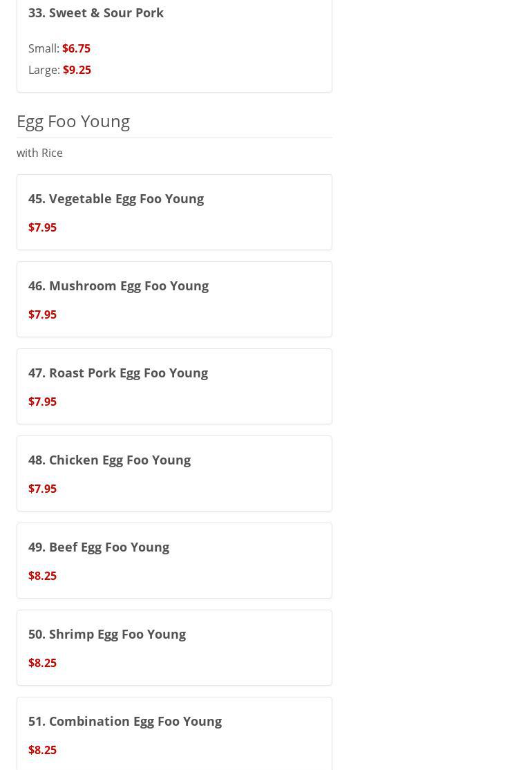Click the Beef Egg Foo Young $8.25 price

(x=42, y=576)
